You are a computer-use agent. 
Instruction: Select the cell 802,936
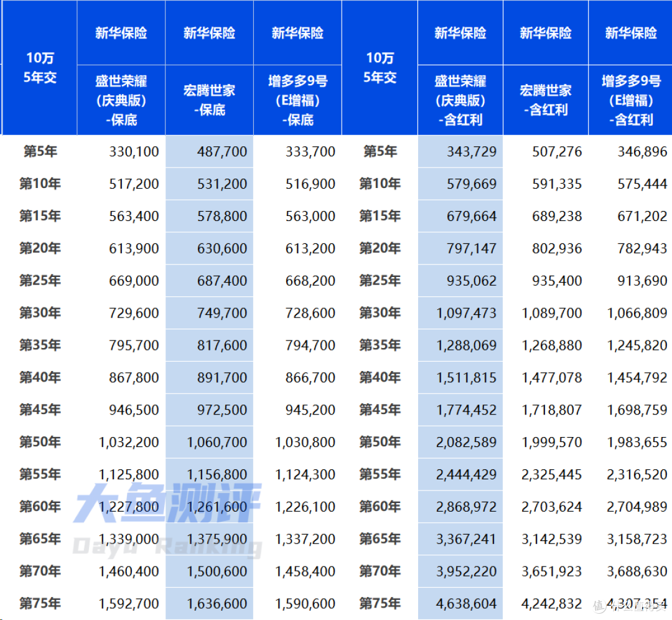(x=557, y=248)
